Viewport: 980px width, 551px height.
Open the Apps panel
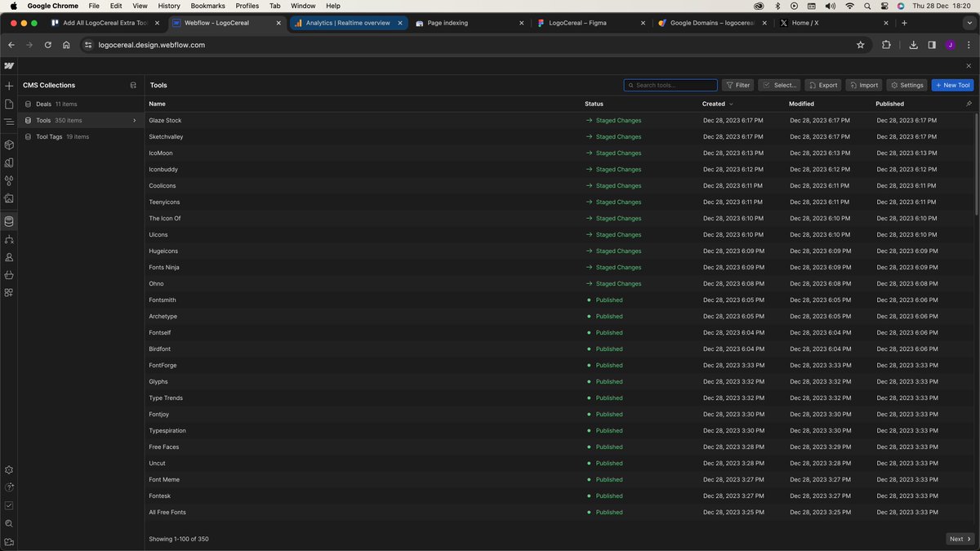click(x=9, y=292)
